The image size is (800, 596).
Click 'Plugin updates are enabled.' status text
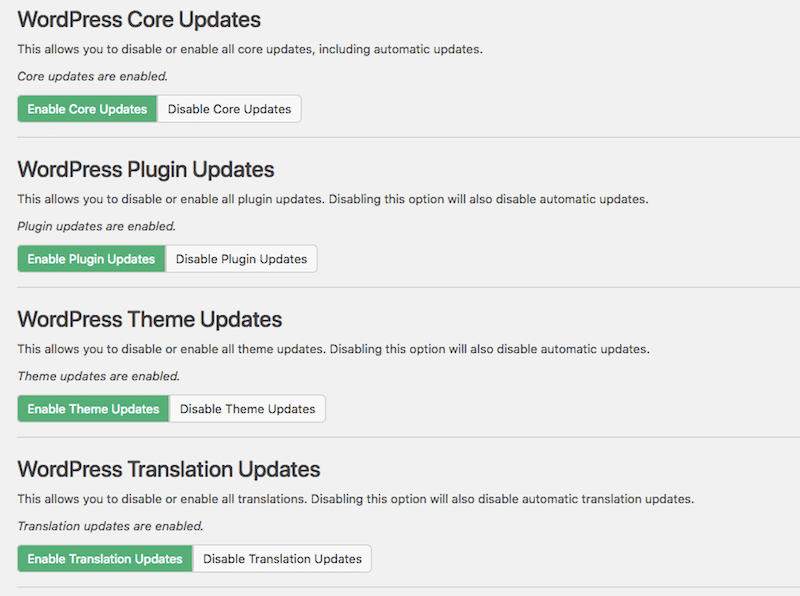tap(96, 227)
